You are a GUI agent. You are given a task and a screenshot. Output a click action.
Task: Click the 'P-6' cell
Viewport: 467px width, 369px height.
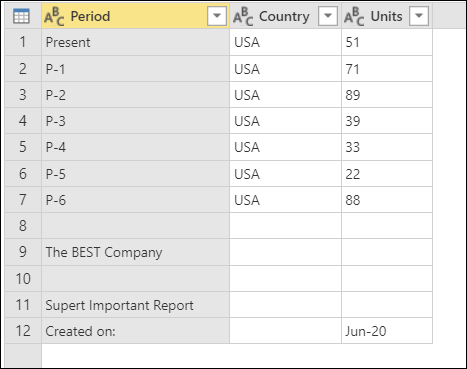point(136,200)
